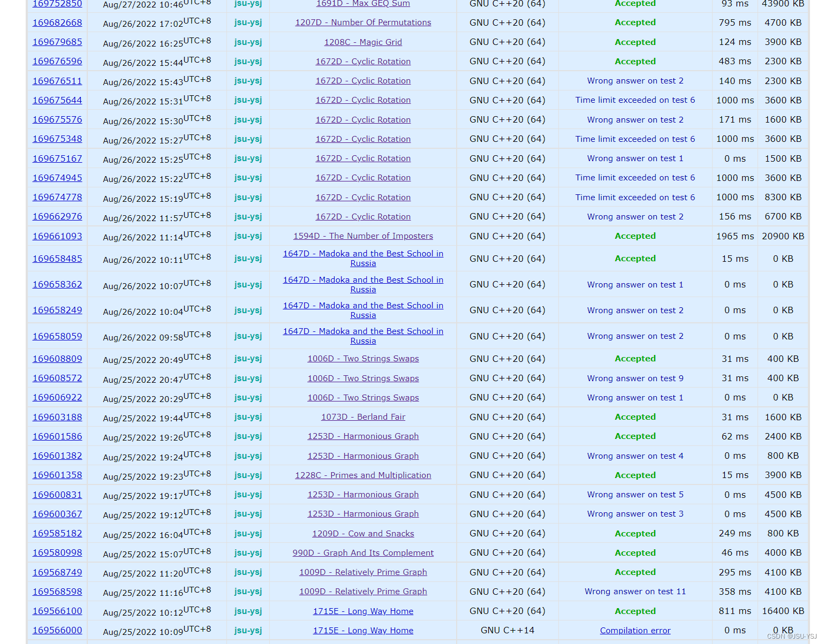
Task: Select the "795 ms" time cell
Action: click(x=735, y=22)
